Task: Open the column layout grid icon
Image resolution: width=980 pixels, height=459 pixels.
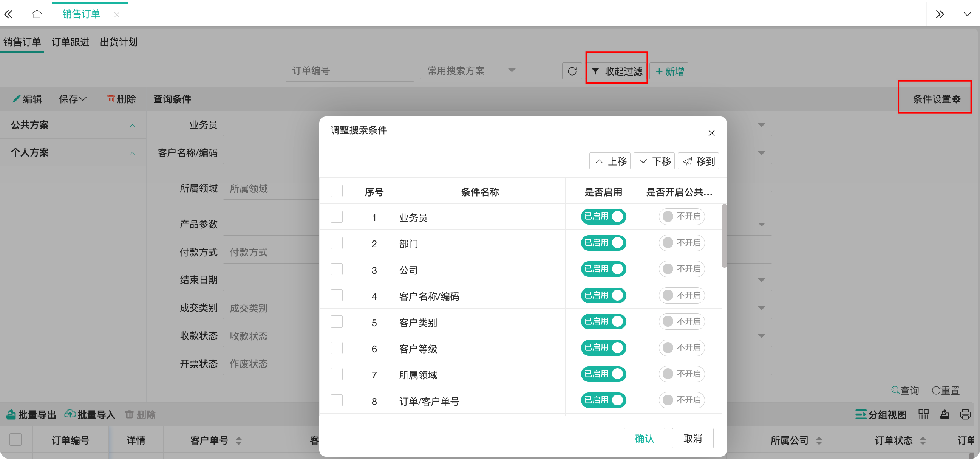Action: click(923, 414)
